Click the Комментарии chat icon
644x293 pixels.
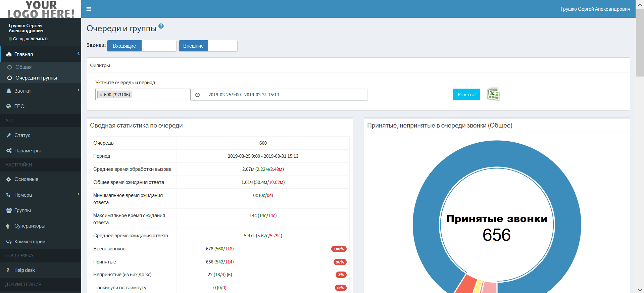pos(9,242)
